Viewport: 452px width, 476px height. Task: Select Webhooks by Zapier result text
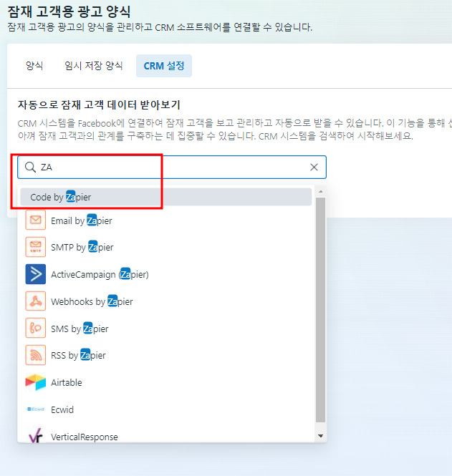click(92, 301)
